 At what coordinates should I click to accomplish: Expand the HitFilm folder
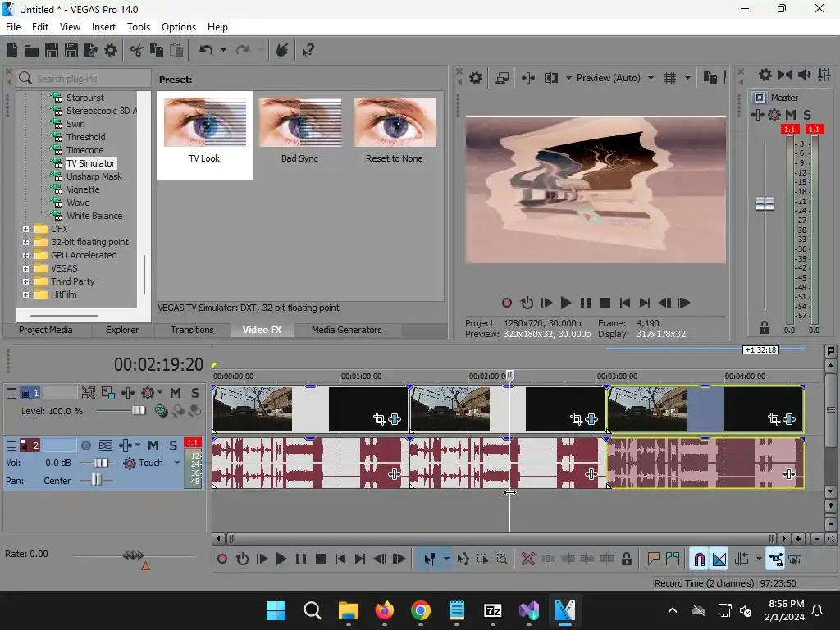tap(25, 294)
